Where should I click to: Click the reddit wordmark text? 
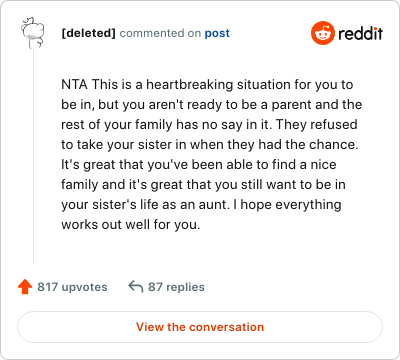360,33
